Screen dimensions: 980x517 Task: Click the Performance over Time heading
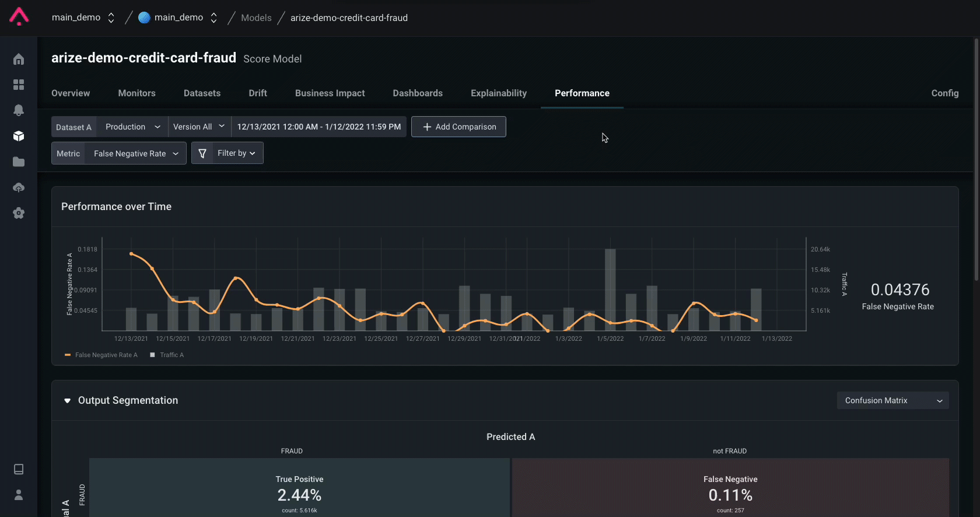[116, 207]
